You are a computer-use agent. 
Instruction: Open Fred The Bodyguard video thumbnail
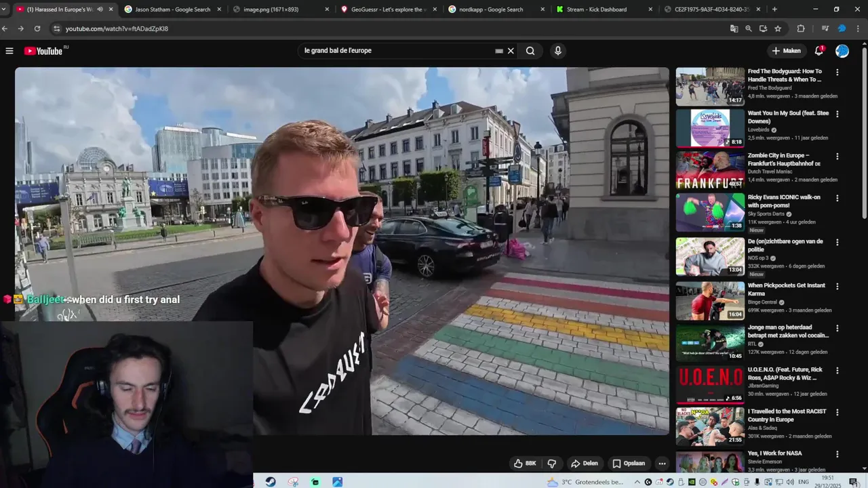(710, 86)
